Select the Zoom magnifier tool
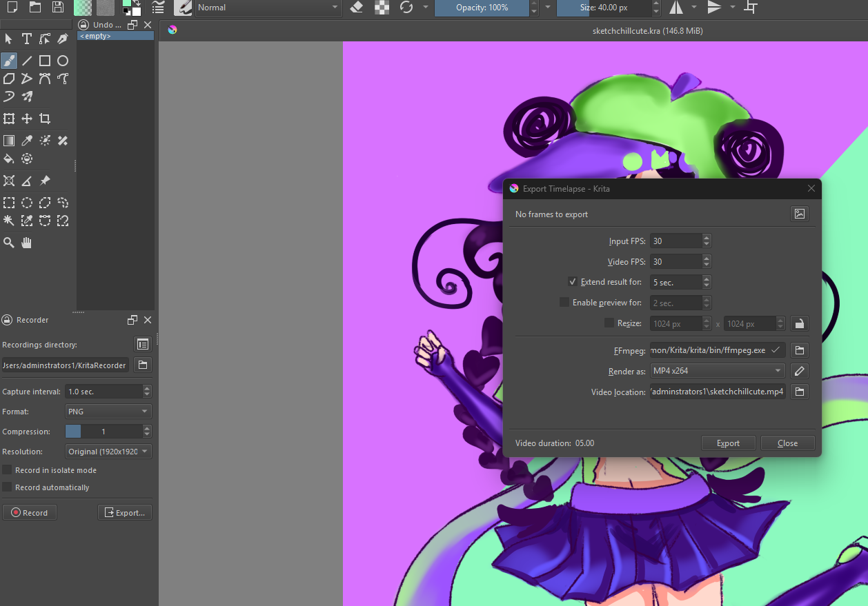 (x=9, y=243)
